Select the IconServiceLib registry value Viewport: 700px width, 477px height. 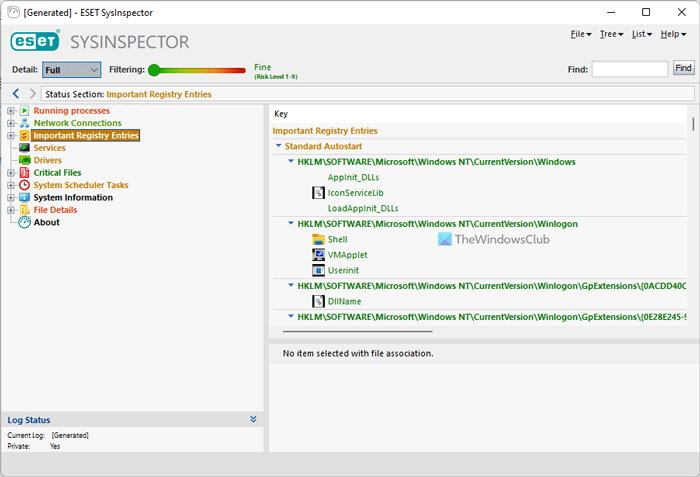356,193
